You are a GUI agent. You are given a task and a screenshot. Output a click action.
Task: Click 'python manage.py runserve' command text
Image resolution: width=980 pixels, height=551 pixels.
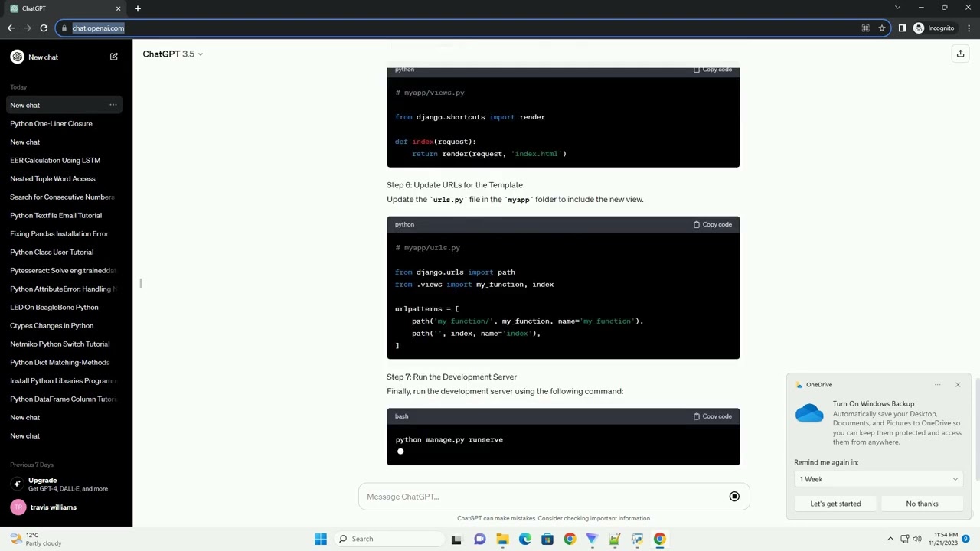(449, 440)
